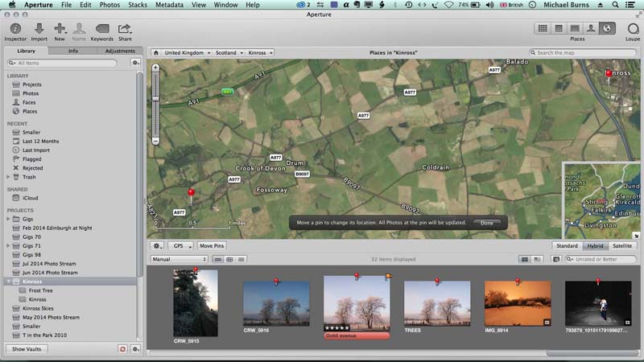Zoom out map with minus button
The height and width of the screenshot is (362, 644).
coord(155,141)
